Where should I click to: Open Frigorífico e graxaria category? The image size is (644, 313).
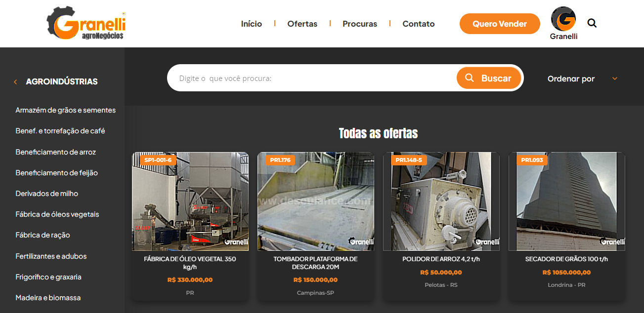point(48,277)
